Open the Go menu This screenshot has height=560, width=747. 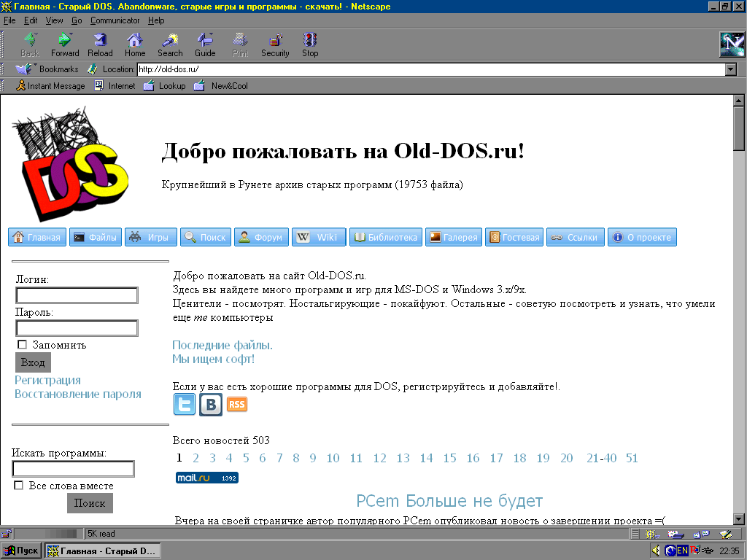click(x=77, y=20)
